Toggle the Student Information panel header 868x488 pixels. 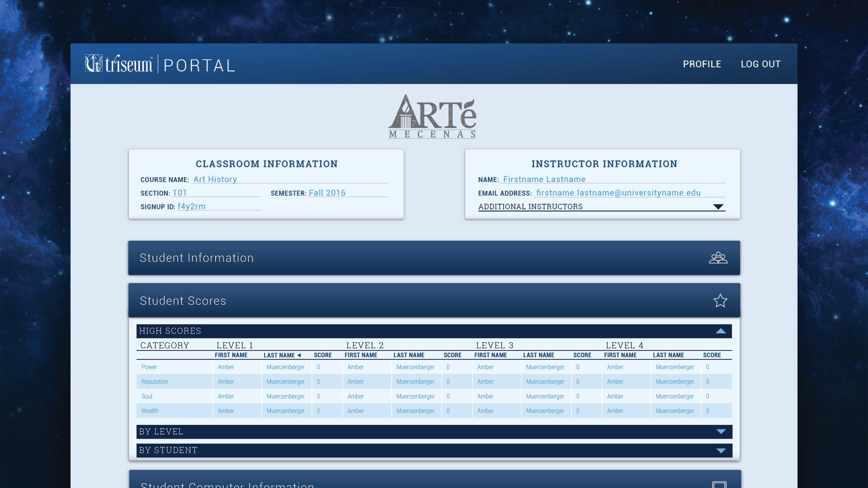tap(434, 258)
